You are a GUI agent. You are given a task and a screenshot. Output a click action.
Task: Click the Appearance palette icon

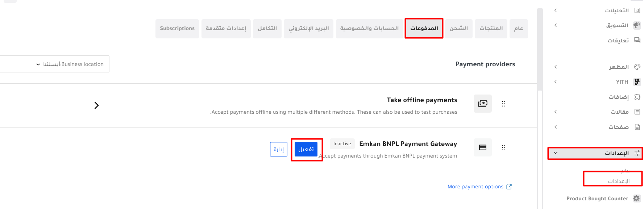(x=637, y=67)
